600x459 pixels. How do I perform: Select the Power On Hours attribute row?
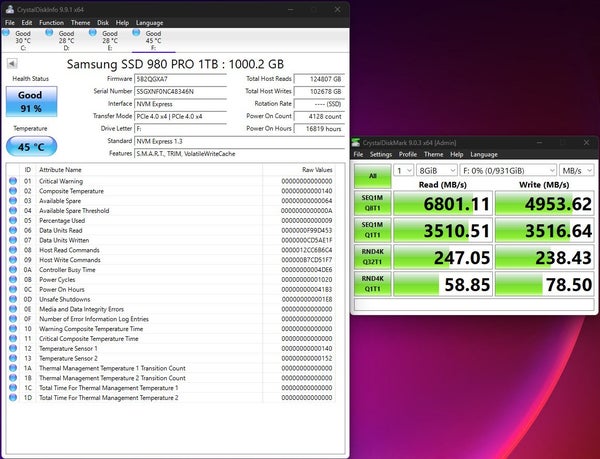coord(171,289)
